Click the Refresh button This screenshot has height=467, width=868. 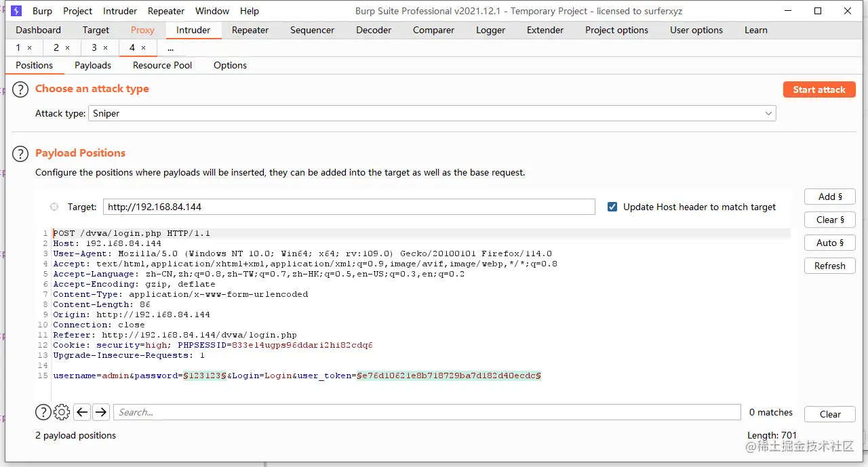coord(830,266)
